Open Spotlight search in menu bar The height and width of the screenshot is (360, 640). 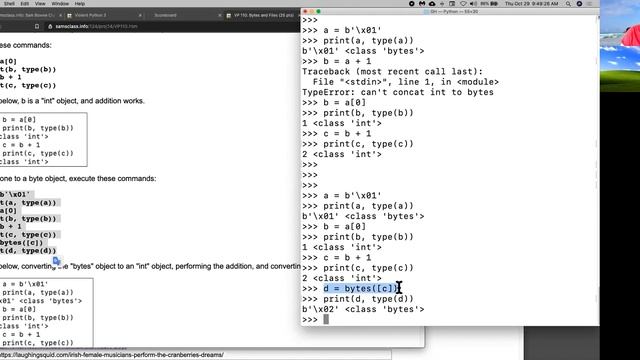pyautogui.click(x=568, y=4)
